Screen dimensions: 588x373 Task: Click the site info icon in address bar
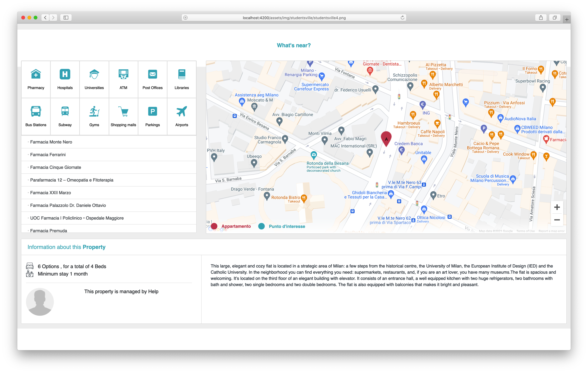click(x=186, y=18)
